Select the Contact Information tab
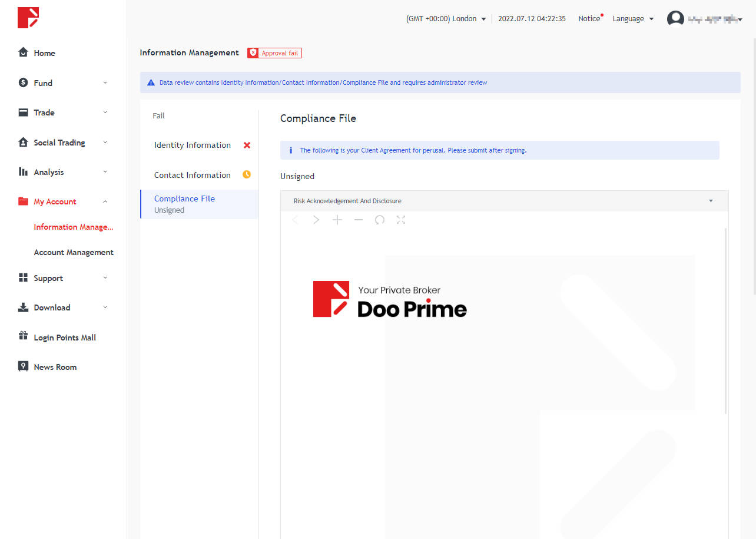This screenshot has width=756, height=539. click(193, 175)
